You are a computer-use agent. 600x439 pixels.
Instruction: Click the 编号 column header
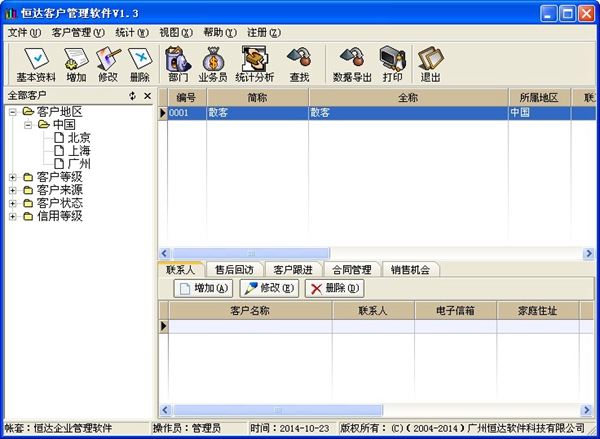[187, 98]
